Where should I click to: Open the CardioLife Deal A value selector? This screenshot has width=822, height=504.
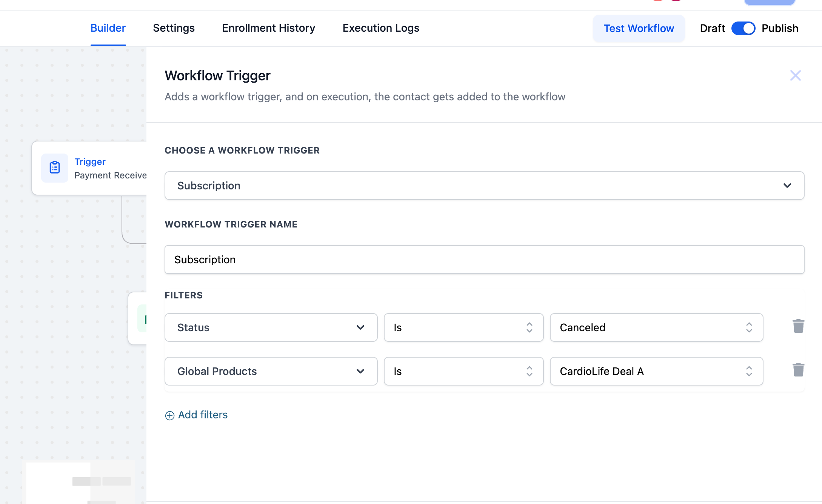656,371
